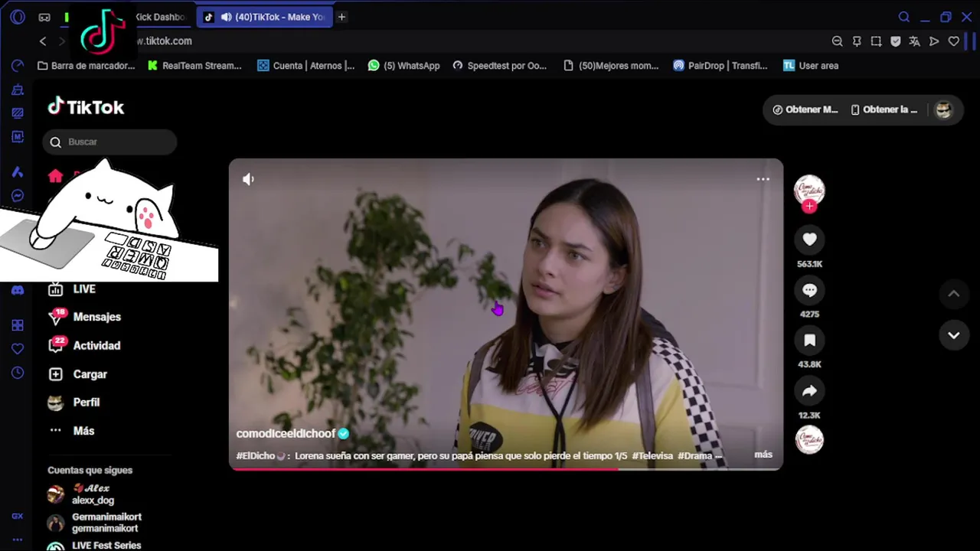
Task: Click the #Televisa hashtag
Action: point(652,456)
